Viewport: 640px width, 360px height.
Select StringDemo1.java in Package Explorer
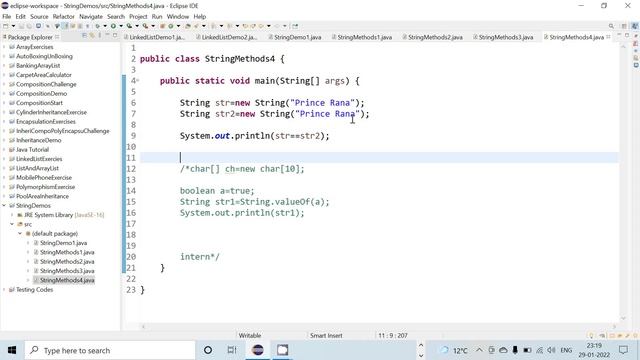click(x=63, y=243)
